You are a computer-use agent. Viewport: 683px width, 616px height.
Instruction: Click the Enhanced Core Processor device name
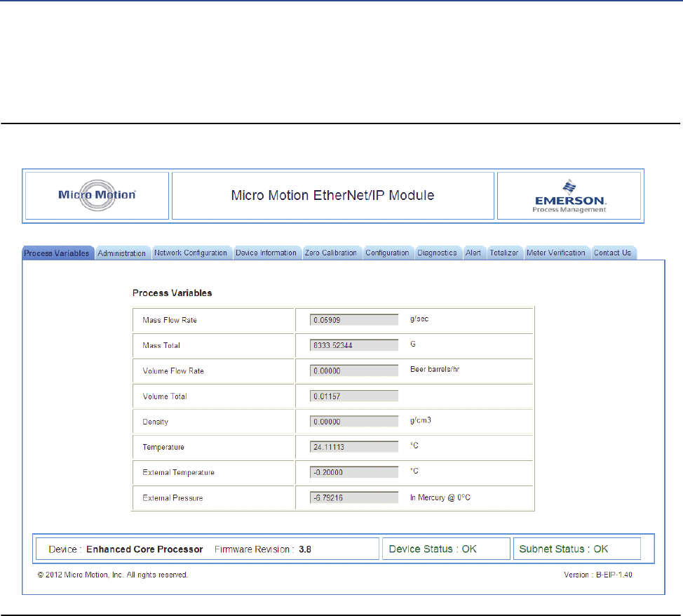pyautogui.click(x=144, y=549)
